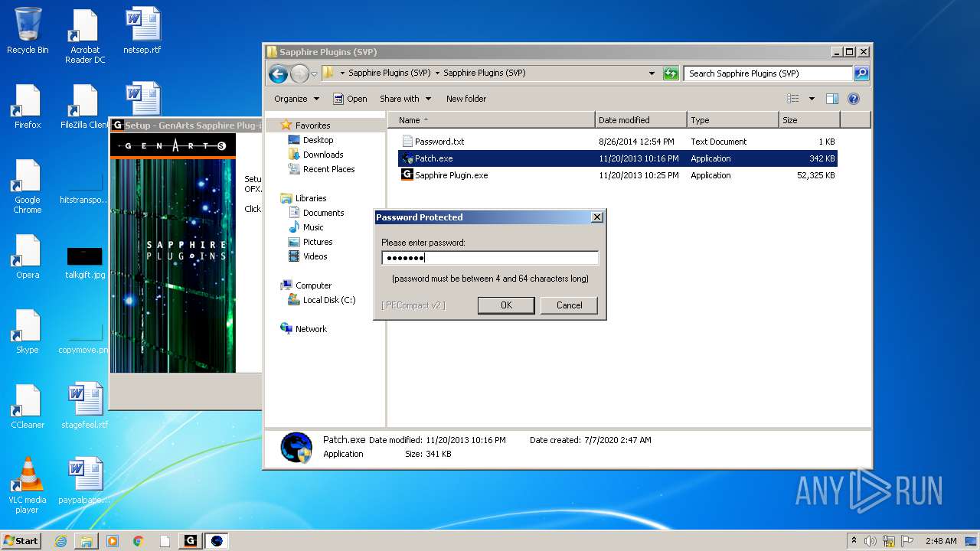Launch VLC media player shortcut
The image size is (980, 551).
pyautogui.click(x=28, y=486)
